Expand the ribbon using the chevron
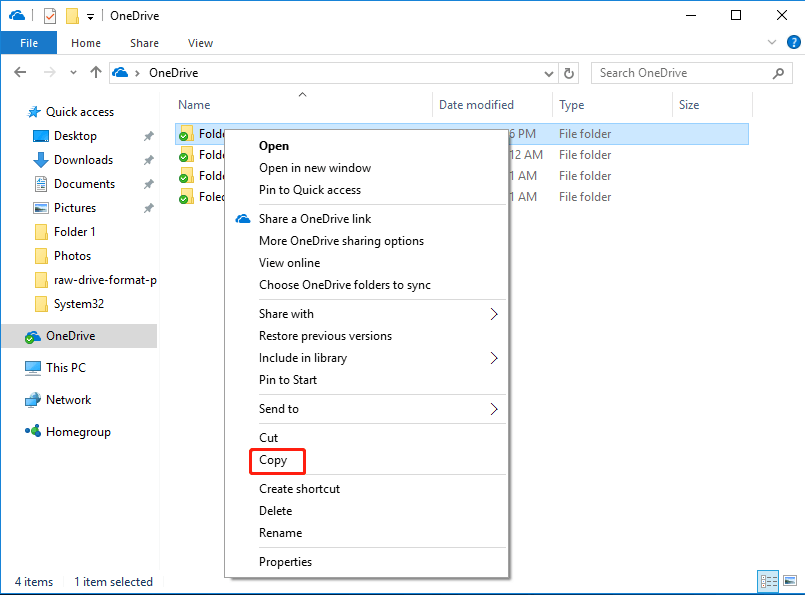Viewport: 805px width, 595px height. [772, 42]
